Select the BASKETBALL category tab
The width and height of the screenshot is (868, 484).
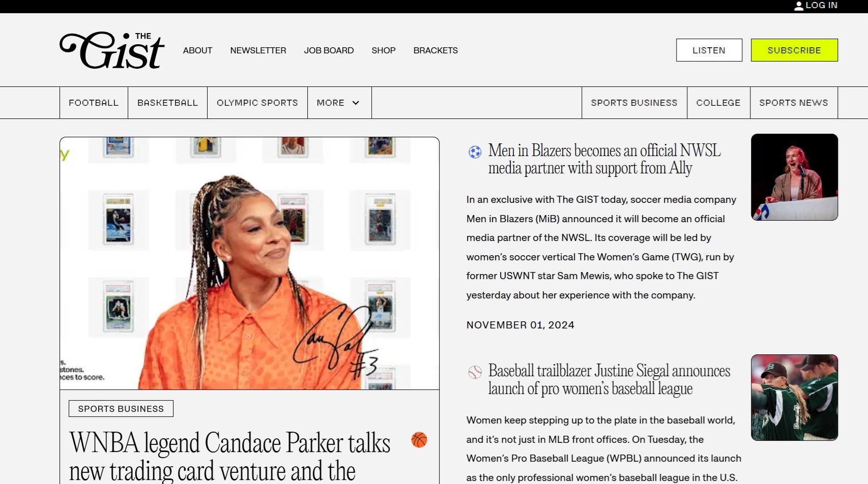(167, 103)
